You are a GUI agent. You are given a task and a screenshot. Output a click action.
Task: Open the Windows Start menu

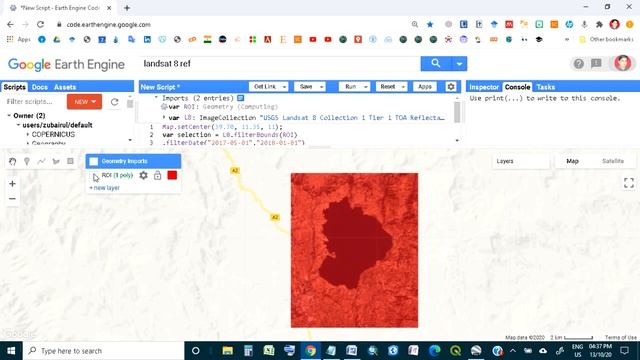click(x=11, y=351)
